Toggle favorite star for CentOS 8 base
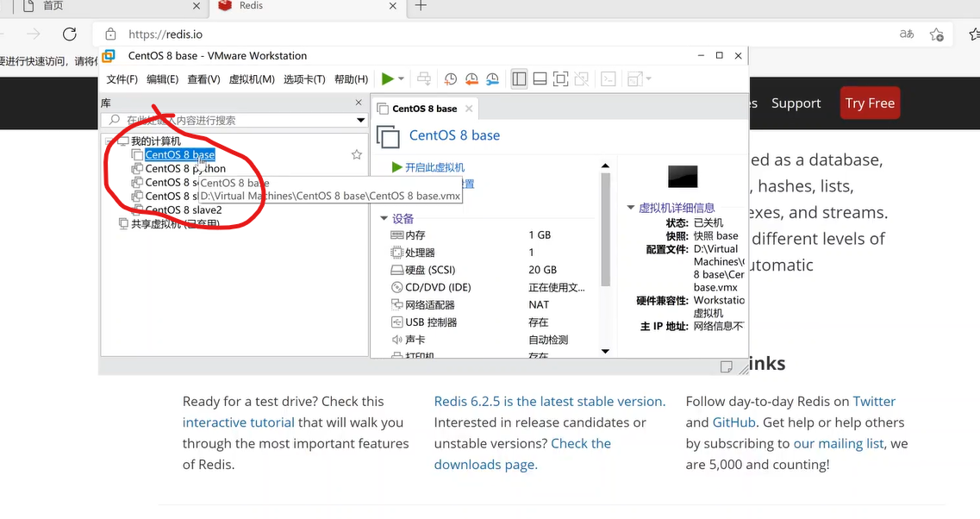 [357, 154]
